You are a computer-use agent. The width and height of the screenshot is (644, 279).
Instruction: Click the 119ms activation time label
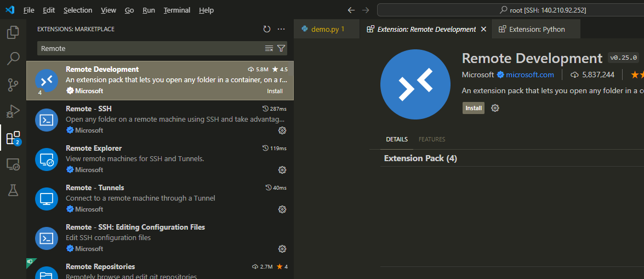point(275,149)
